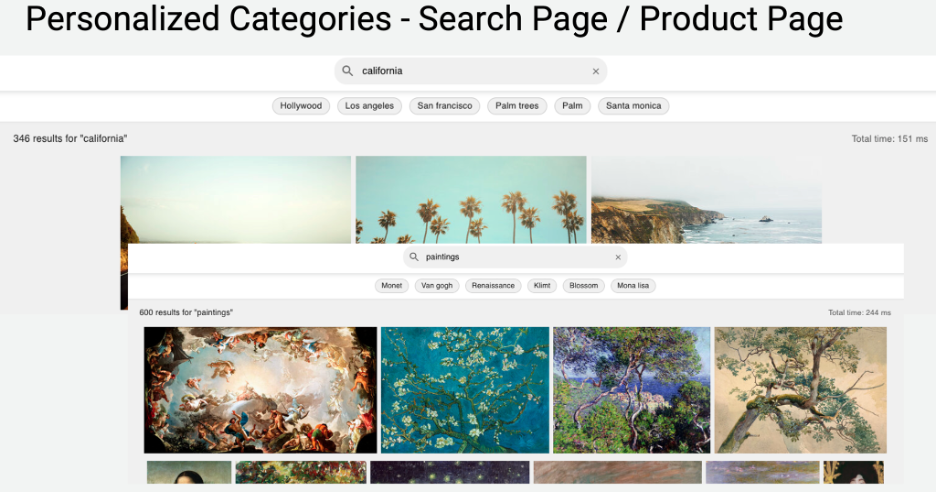Open the pale hazy sky california photo
936x492 pixels.
[x=236, y=199]
